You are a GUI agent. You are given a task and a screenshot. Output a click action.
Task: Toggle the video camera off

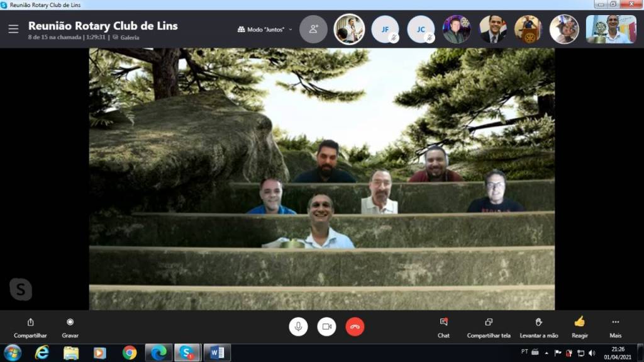point(326,327)
